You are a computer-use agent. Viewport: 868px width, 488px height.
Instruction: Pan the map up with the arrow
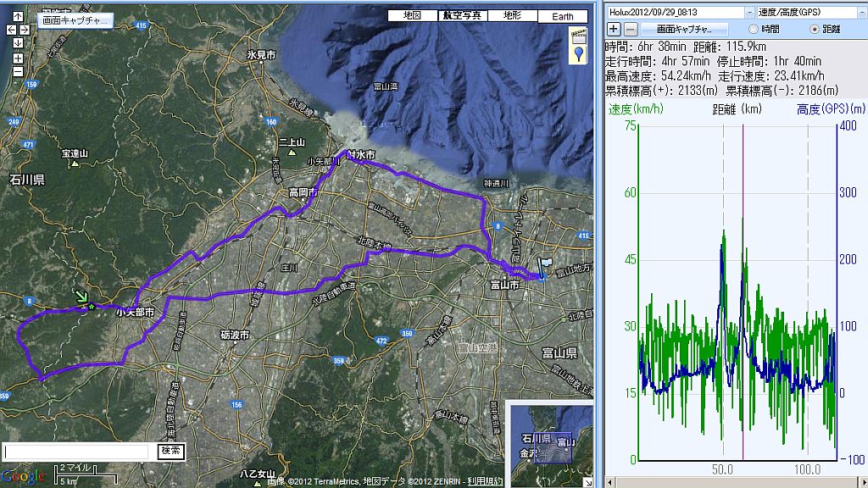click(19, 16)
